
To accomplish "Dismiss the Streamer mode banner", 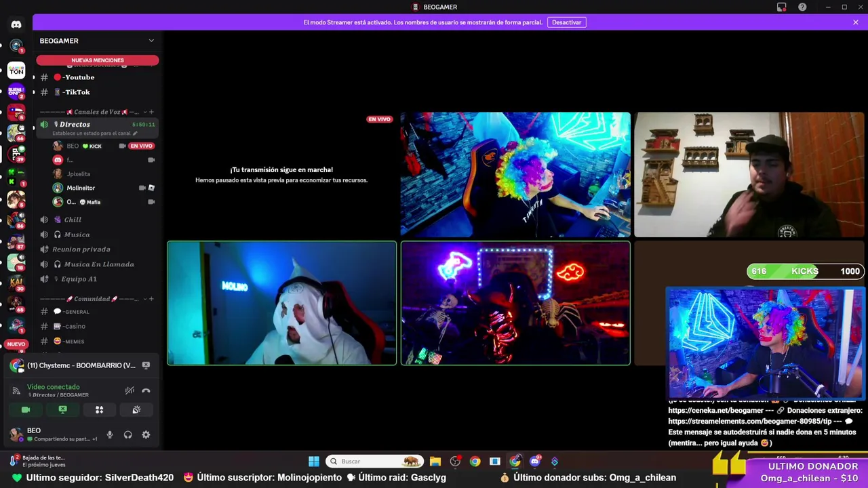I will [x=856, y=22].
